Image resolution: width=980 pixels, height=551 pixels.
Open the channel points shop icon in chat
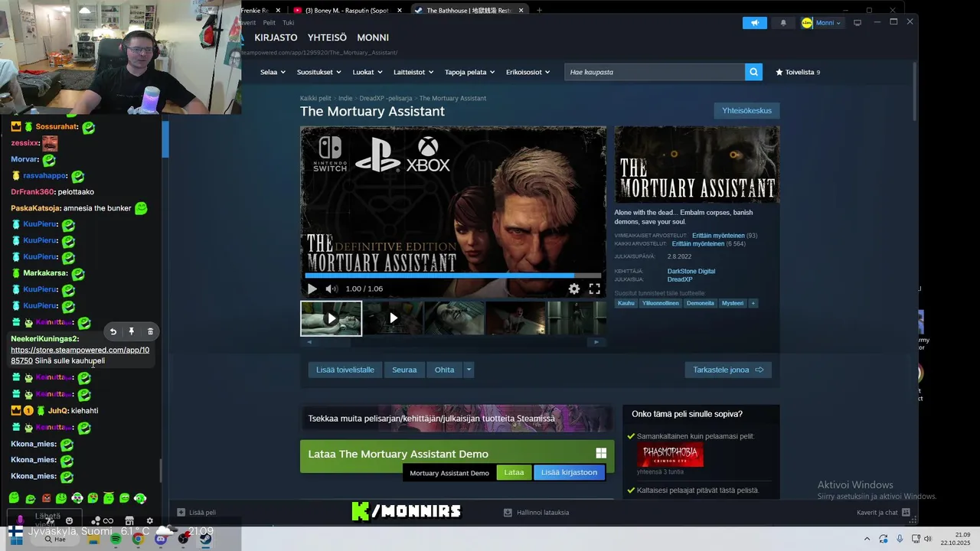[x=129, y=520]
